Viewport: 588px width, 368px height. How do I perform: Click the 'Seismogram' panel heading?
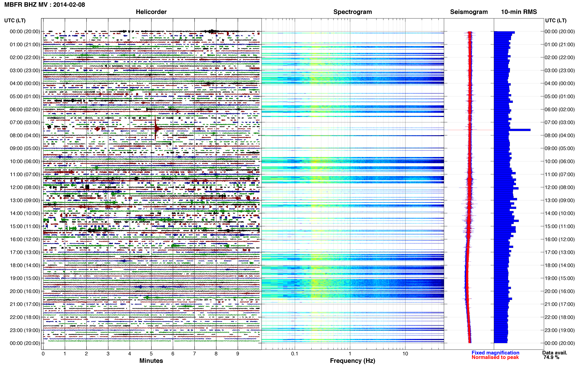(469, 12)
